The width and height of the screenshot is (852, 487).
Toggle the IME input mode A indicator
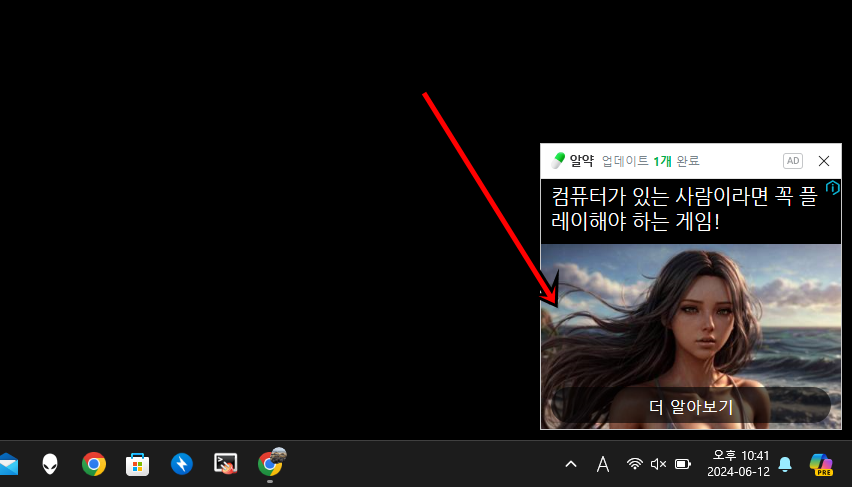pos(603,464)
